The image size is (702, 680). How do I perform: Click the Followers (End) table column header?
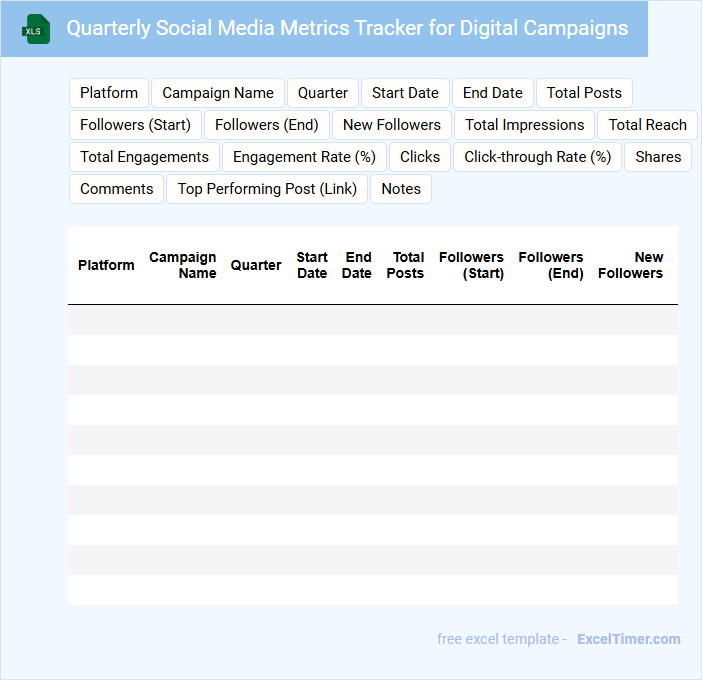(x=551, y=265)
